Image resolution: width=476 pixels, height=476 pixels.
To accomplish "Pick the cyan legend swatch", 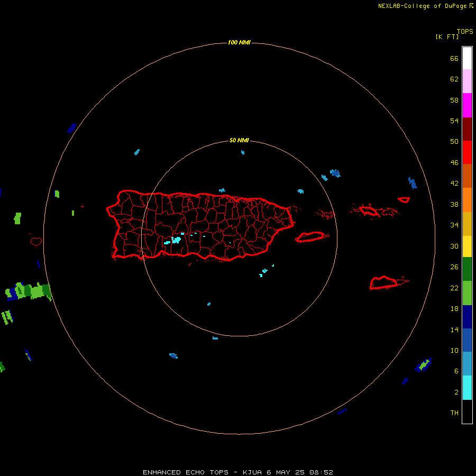I will coord(467,388).
